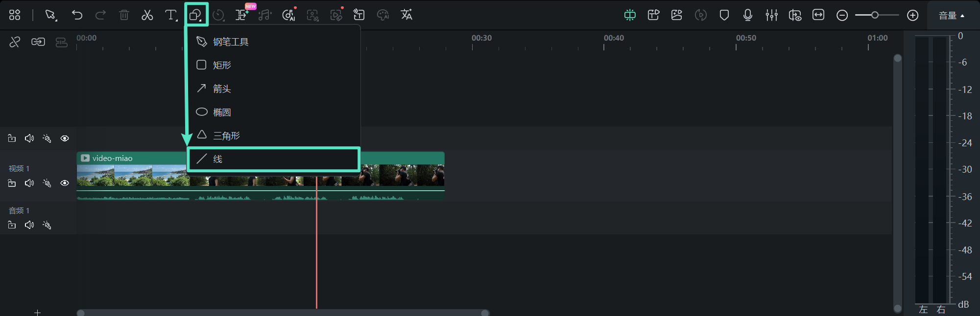Open the AI image-to-video icon

[677, 15]
